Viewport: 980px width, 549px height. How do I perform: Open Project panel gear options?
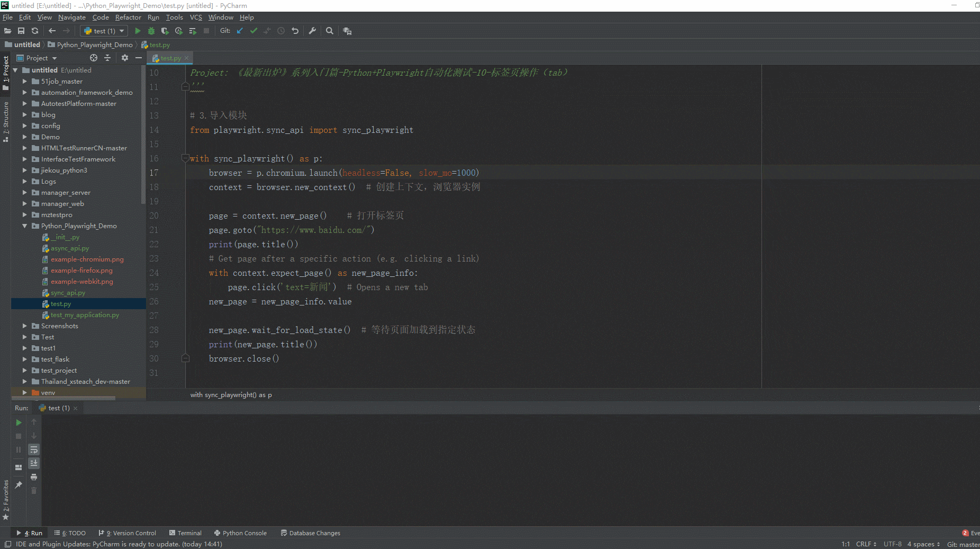[125, 58]
